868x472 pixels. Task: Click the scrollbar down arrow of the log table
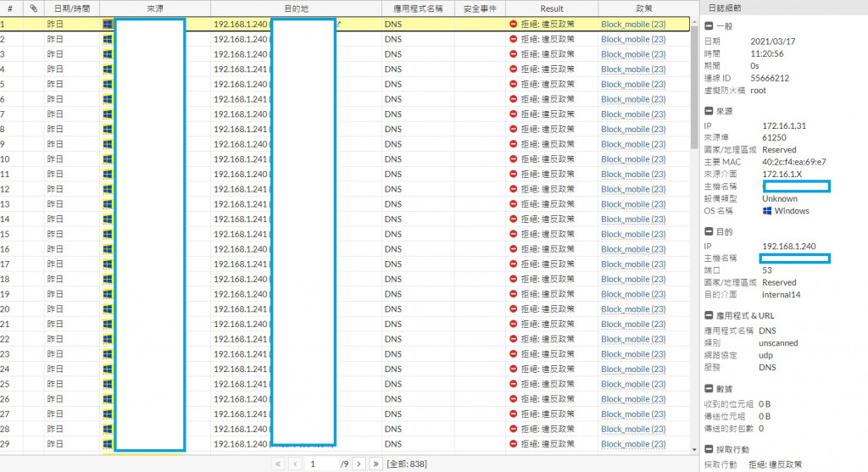(694, 450)
